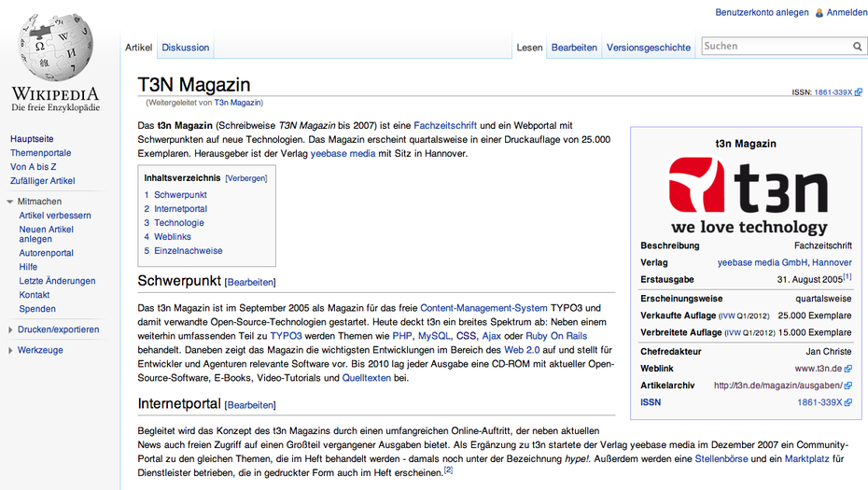
Task: Collapse the Mitmachen sidebar section
Action: click(9, 202)
